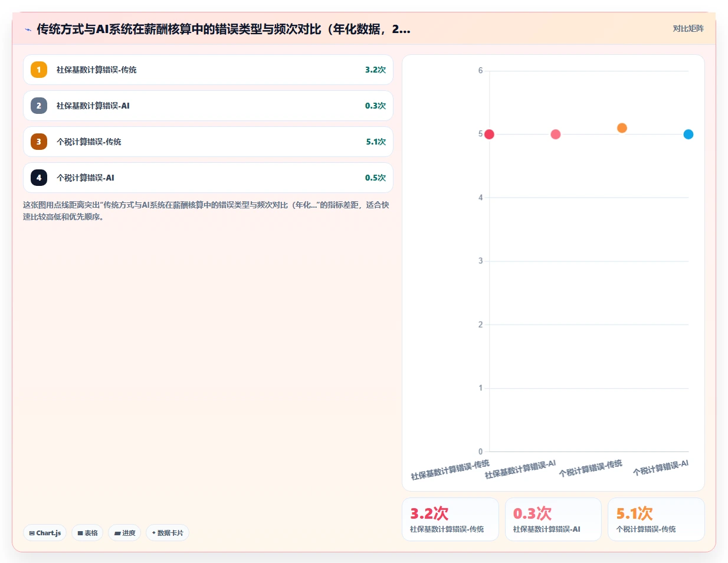Viewport: 728px width, 563px height.
Task: Click the description paragraph under the list
Action: (x=206, y=211)
